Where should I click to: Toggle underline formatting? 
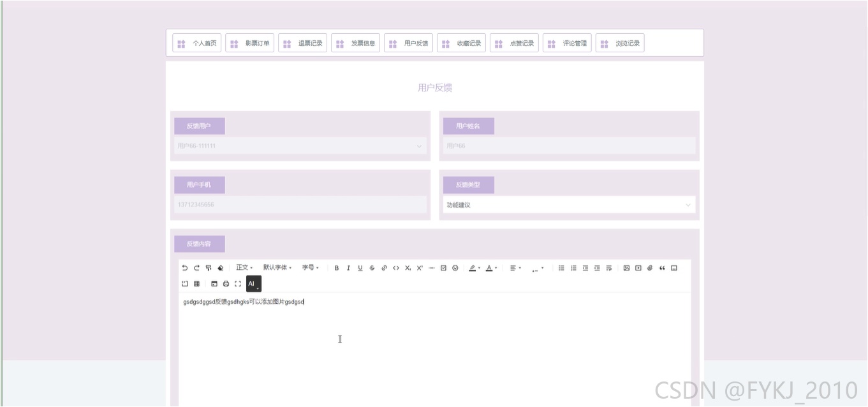pos(360,268)
